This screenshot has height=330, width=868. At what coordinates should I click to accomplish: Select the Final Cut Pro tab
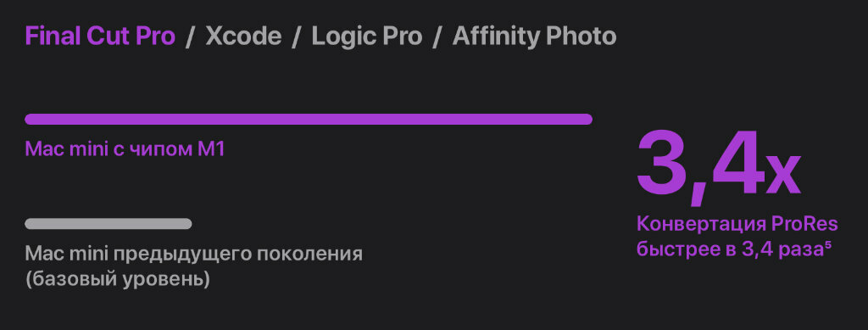100,36
